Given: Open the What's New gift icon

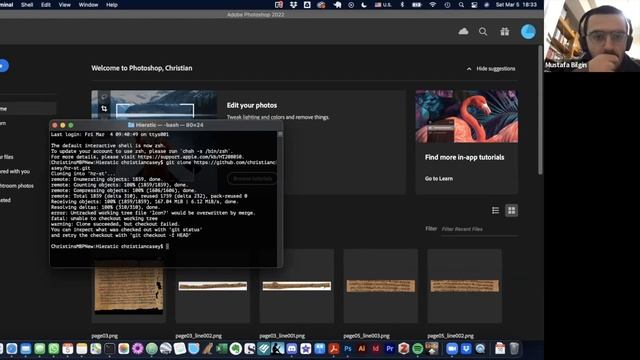Looking at the screenshot, I should (505, 31).
